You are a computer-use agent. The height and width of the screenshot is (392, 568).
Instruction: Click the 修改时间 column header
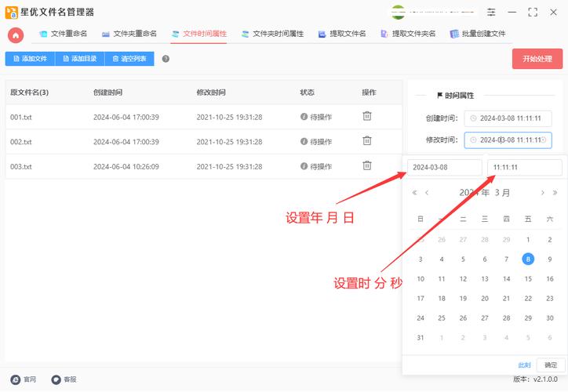pyautogui.click(x=211, y=93)
